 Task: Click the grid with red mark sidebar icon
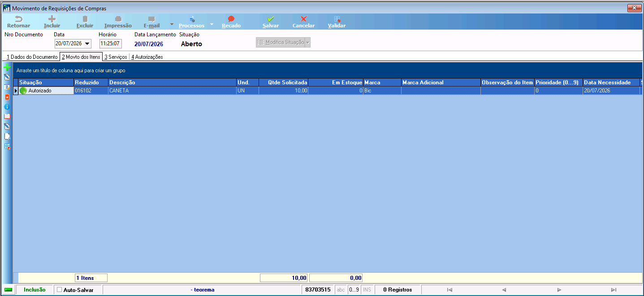pos(7,146)
